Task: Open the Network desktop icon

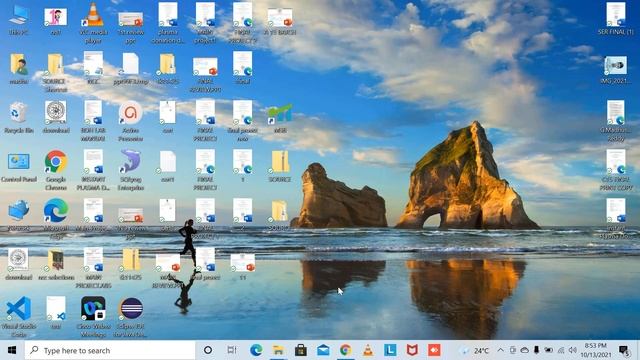Action: click(19, 216)
